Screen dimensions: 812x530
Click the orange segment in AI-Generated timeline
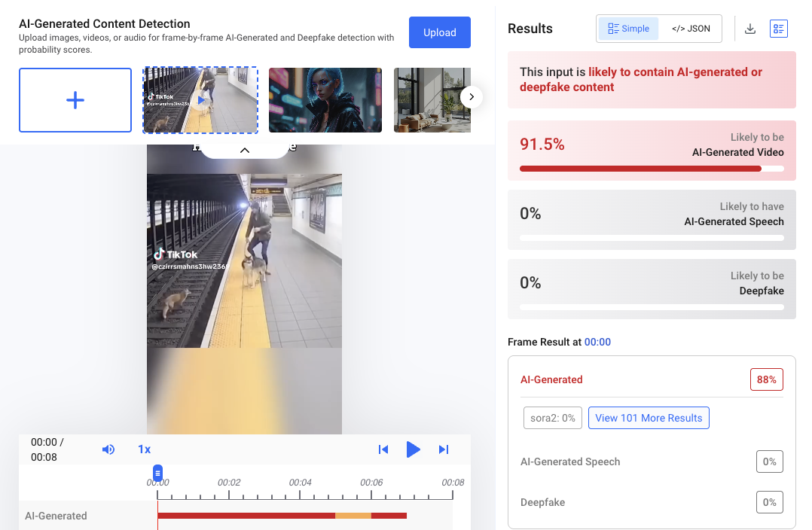[x=353, y=516]
